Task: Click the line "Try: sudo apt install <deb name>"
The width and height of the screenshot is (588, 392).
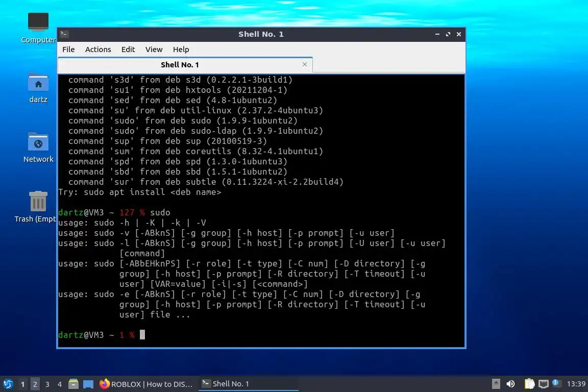Action: (x=139, y=192)
